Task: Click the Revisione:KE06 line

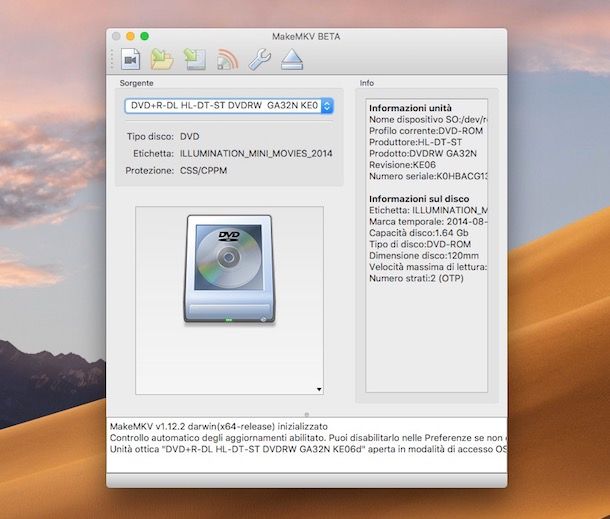Action: 402,165
